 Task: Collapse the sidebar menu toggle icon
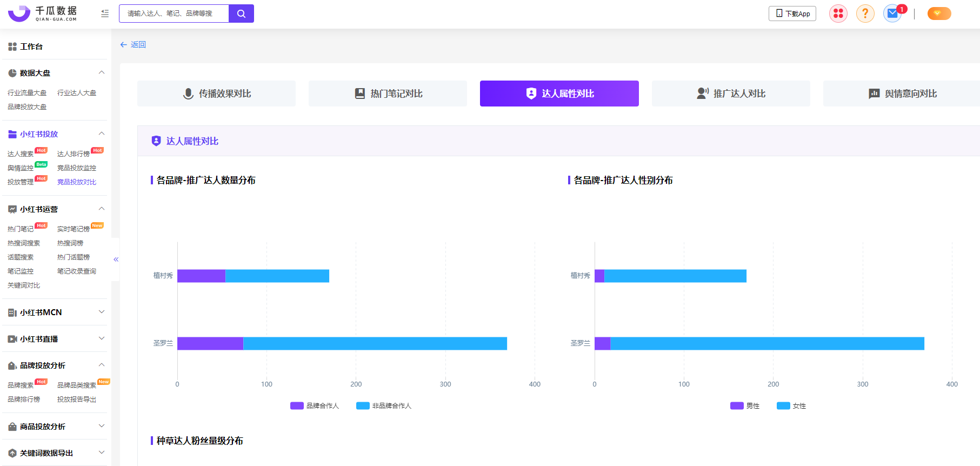tap(105, 14)
